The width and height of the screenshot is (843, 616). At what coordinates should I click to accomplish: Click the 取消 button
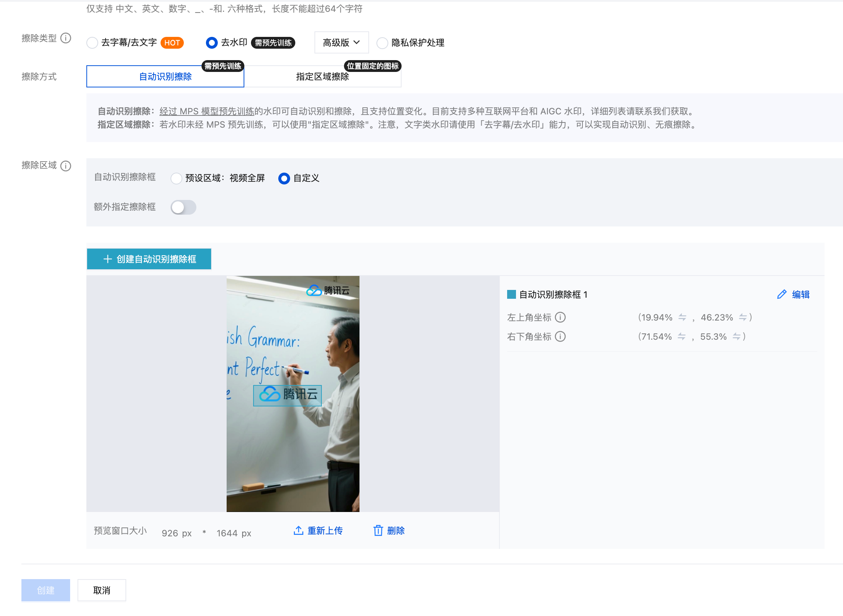pyautogui.click(x=102, y=591)
